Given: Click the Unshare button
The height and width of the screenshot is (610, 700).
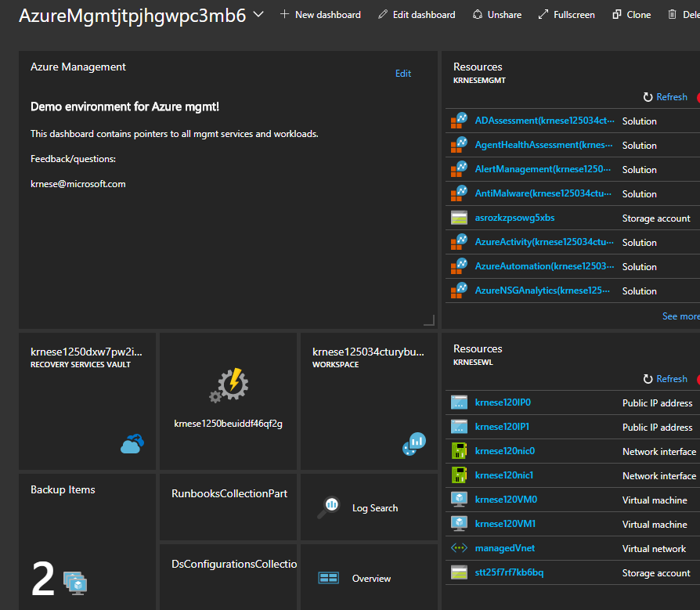Looking at the screenshot, I should [497, 15].
